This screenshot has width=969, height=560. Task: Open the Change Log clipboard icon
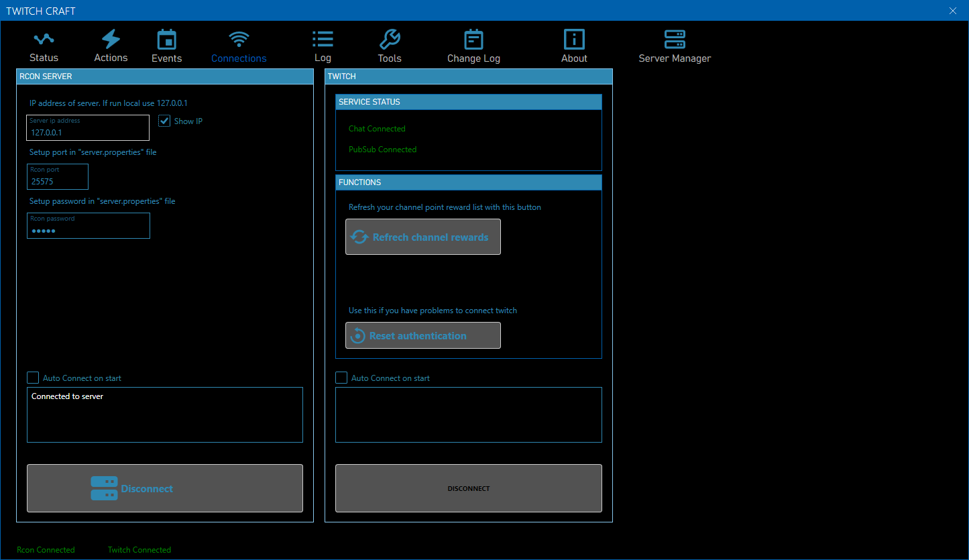[x=473, y=40]
